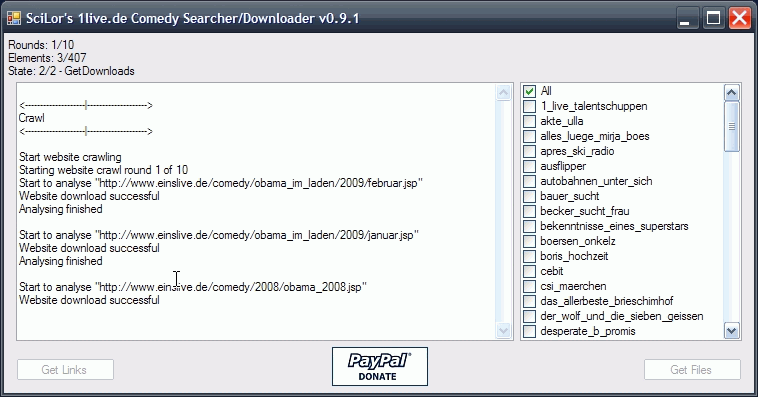Viewport: 758px width, 397px height.
Task: Click the januar.jsp URL log line
Action: point(219,235)
